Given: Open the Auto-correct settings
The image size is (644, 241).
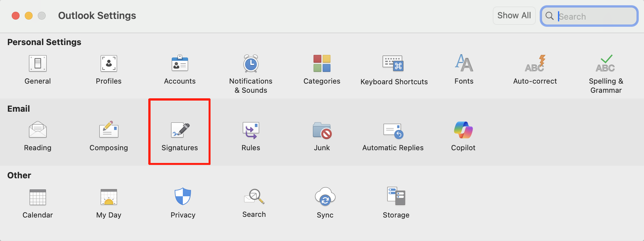Looking at the screenshot, I should click(x=535, y=64).
